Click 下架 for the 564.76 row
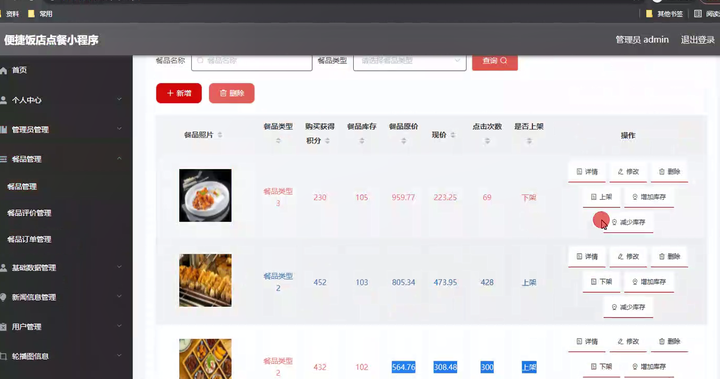 pos(602,367)
